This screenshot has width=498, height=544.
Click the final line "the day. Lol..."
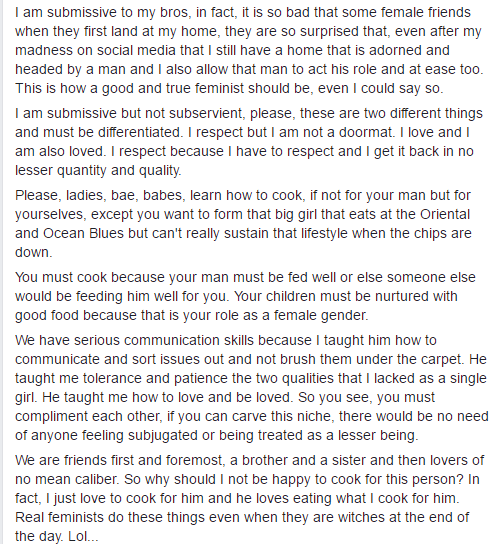[x=57, y=536]
